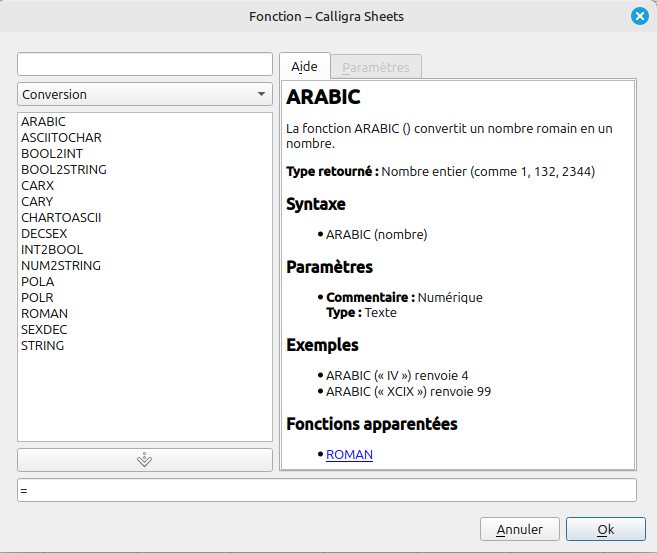657x553 pixels.
Task: Select NUM2STRING in the function list
Action: point(145,265)
